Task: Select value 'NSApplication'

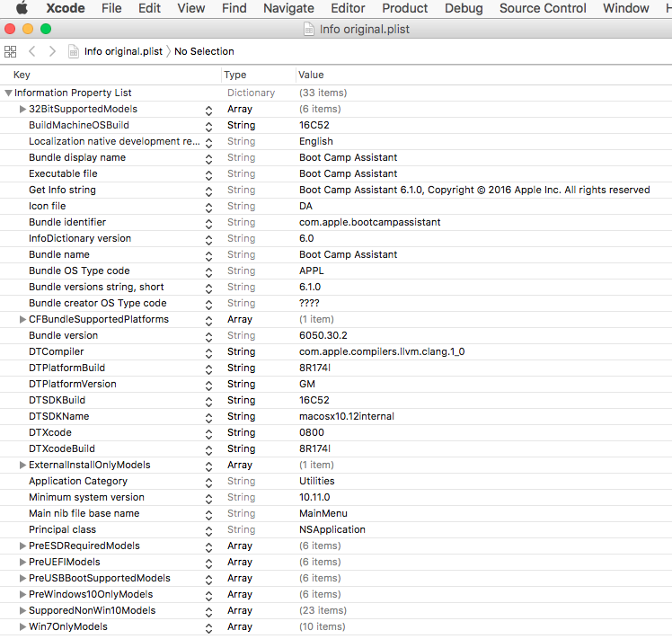Action: (332, 529)
